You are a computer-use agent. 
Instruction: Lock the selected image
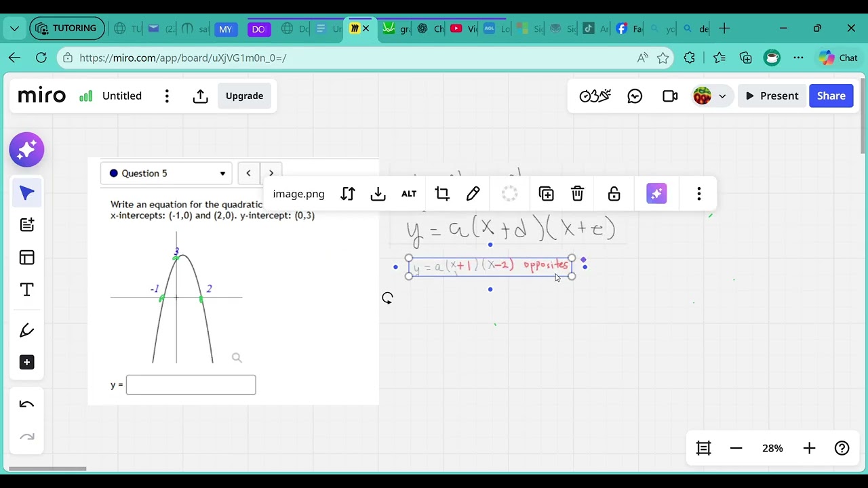(x=614, y=194)
